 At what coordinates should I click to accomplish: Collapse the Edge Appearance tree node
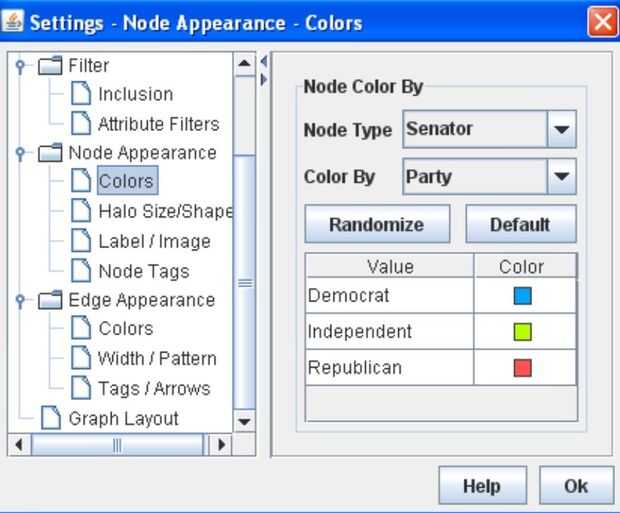click(x=17, y=300)
